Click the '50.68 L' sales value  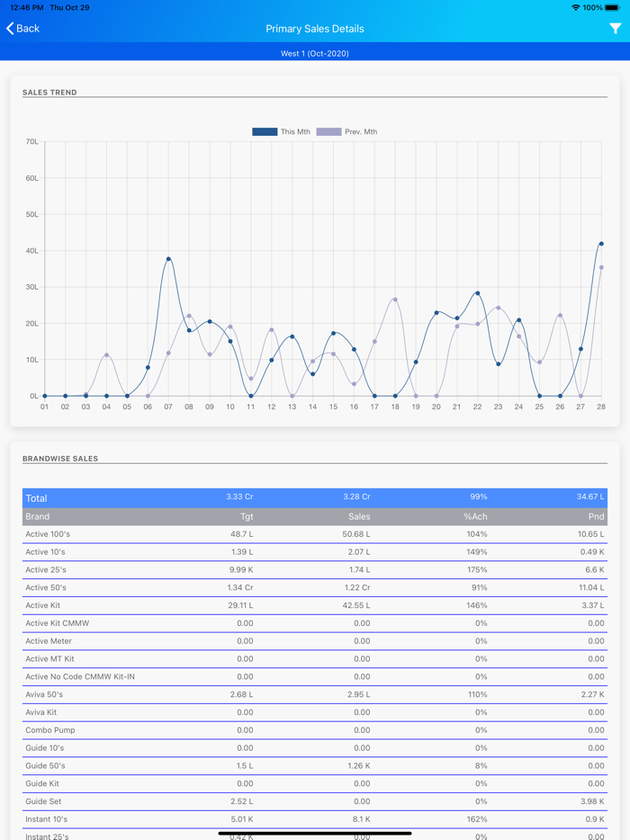[x=356, y=534]
